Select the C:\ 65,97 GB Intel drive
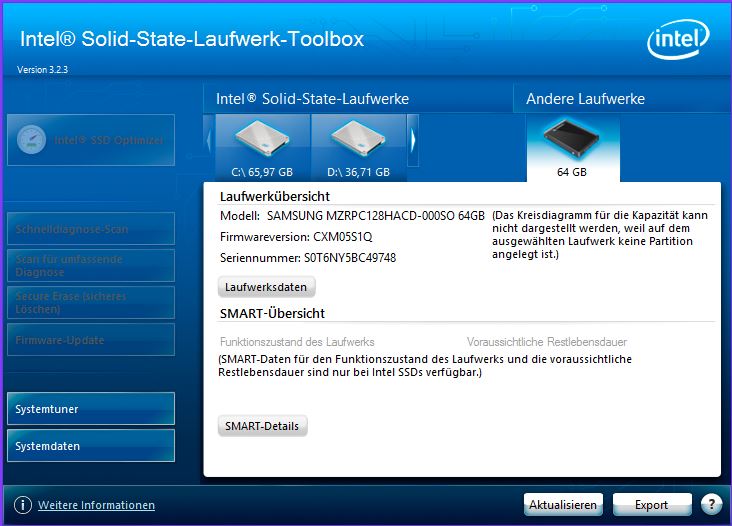This screenshot has width=732, height=526. [x=262, y=148]
